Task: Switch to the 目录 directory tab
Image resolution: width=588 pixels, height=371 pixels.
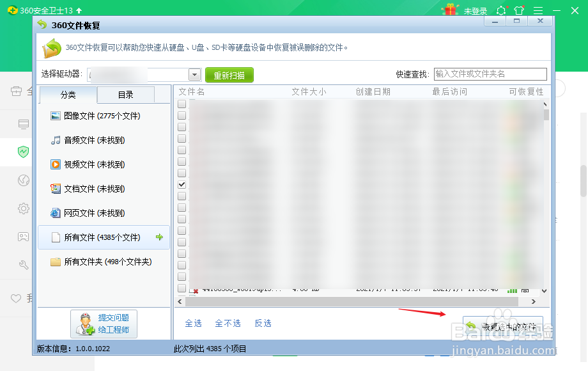Action: [125, 94]
